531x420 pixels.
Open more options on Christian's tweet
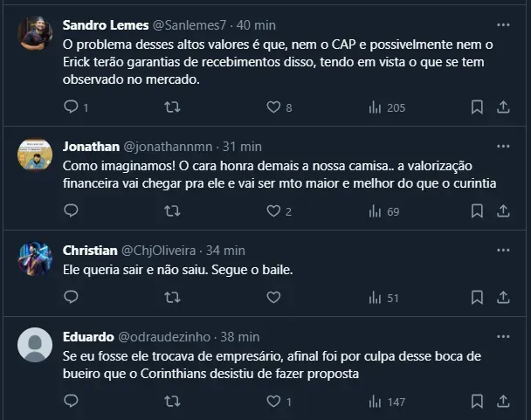pyautogui.click(x=503, y=250)
